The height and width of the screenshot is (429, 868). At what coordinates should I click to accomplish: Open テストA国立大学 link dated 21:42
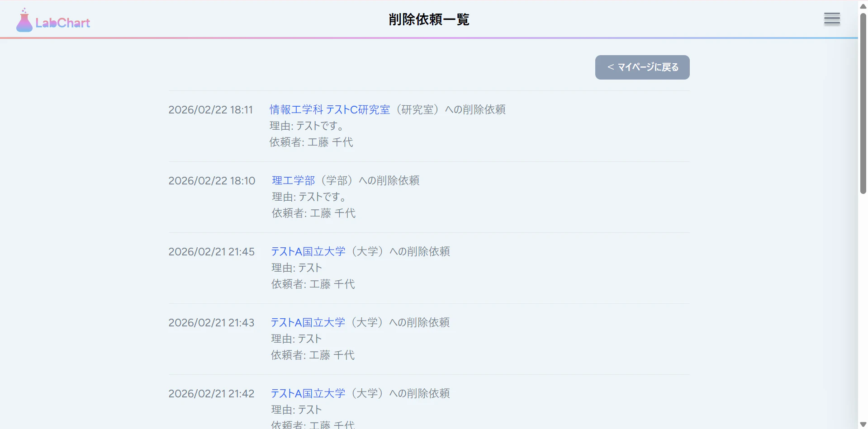pyautogui.click(x=308, y=394)
